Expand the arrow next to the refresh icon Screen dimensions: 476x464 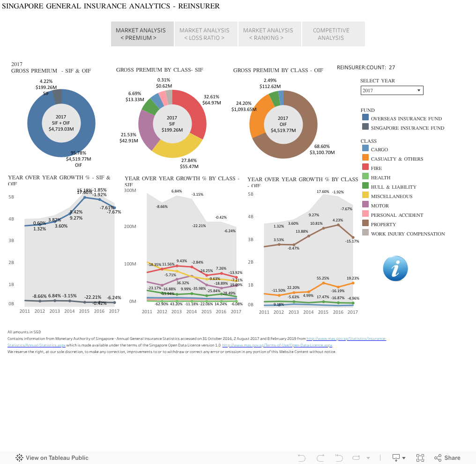coord(368,457)
